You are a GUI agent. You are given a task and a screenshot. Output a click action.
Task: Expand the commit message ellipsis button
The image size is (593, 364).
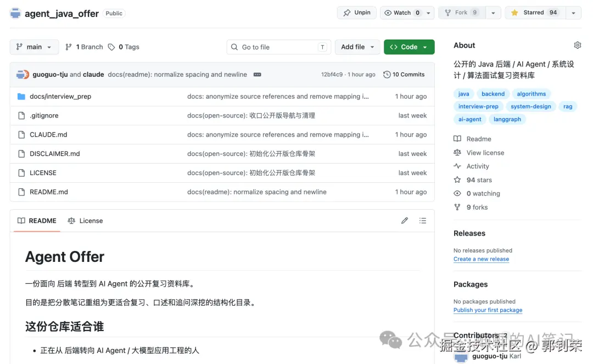[257, 75]
